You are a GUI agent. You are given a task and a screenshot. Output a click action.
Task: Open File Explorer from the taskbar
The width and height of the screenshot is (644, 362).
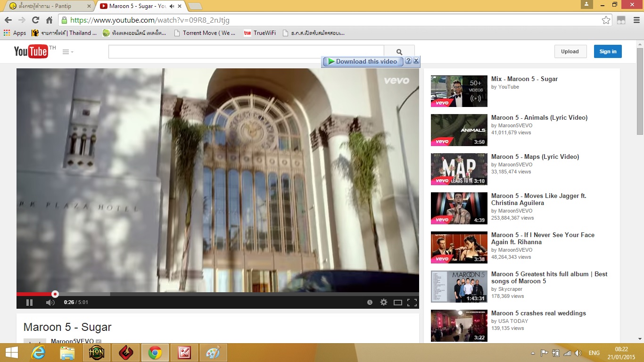[x=67, y=353]
